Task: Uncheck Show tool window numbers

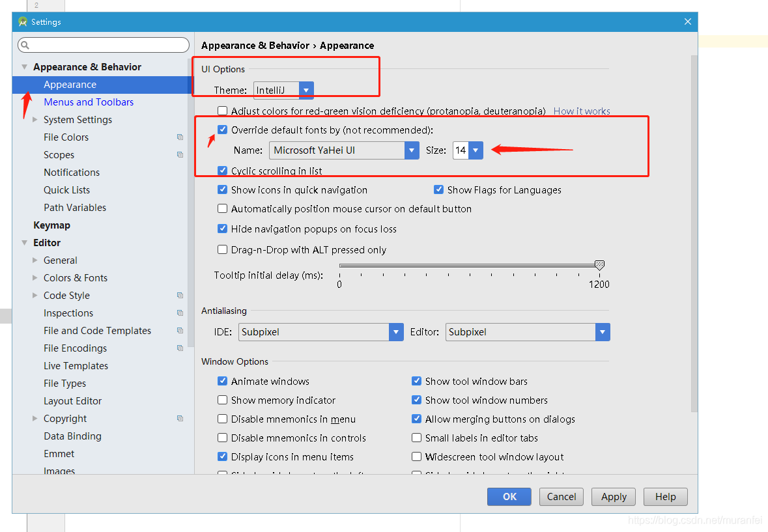Action: [417, 400]
